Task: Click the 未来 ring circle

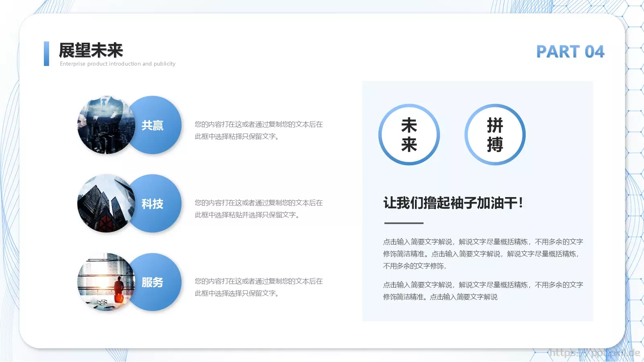Action: 409,135
